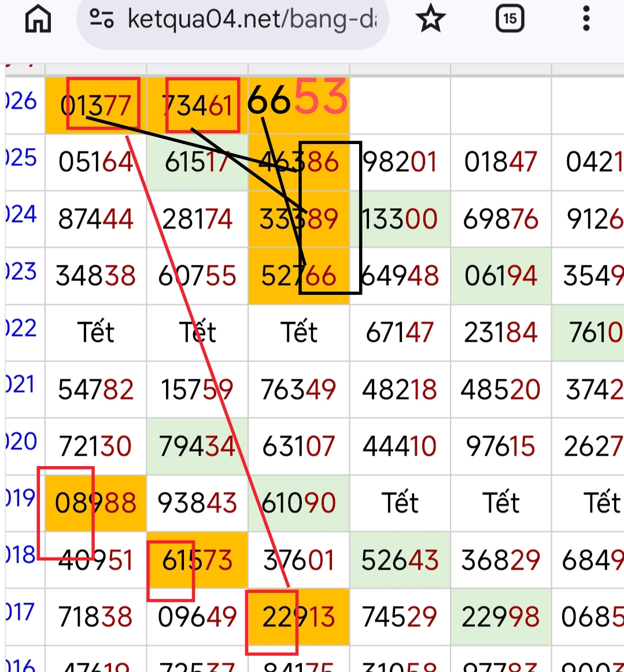The height and width of the screenshot is (672, 624).
Task: Select the result cell 44410
Action: (400, 446)
